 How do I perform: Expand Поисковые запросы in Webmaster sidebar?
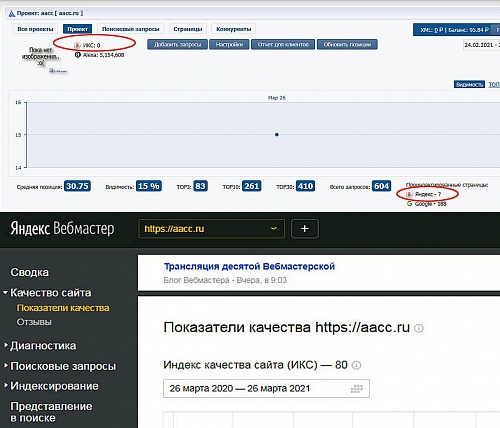point(6,366)
